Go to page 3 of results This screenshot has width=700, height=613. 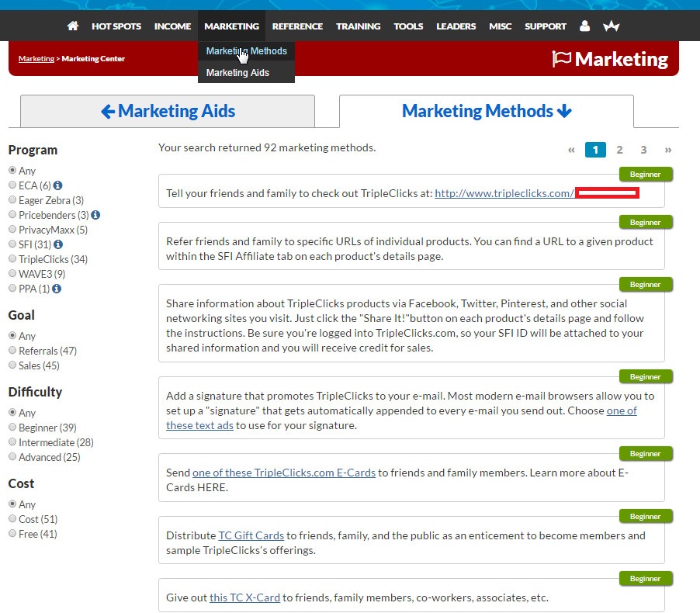644,150
